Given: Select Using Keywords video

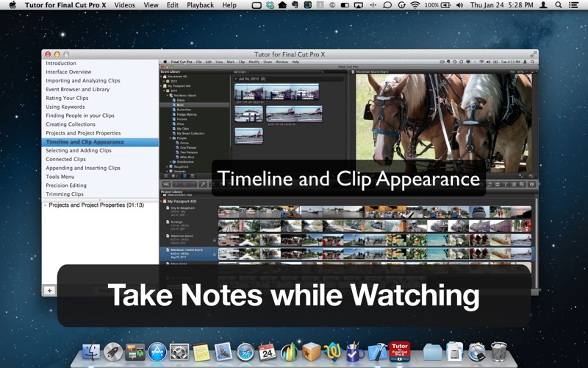Looking at the screenshot, I should 100,107.
